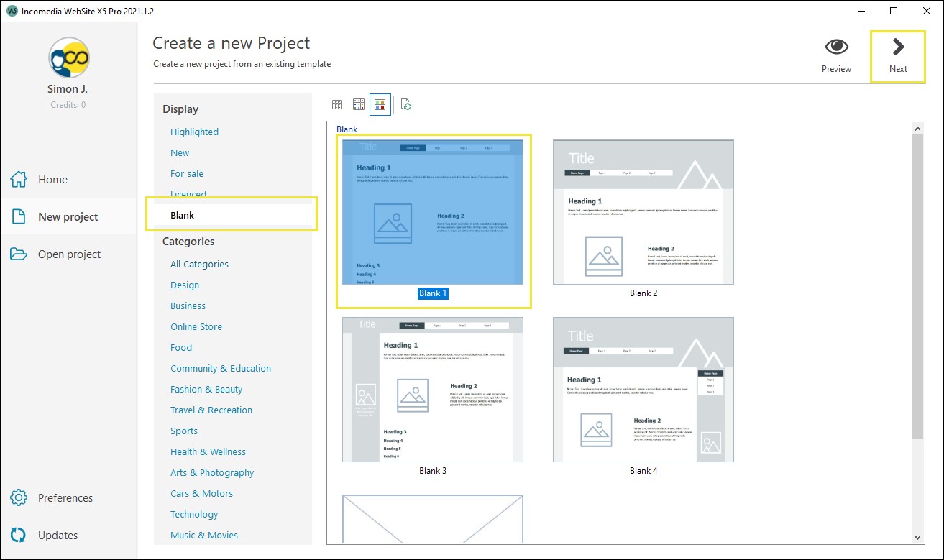
Task: Filter by Technology category
Action: [x=194, y=515]
